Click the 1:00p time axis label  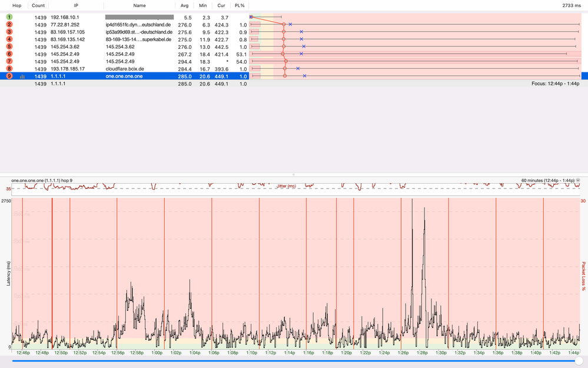157,353
